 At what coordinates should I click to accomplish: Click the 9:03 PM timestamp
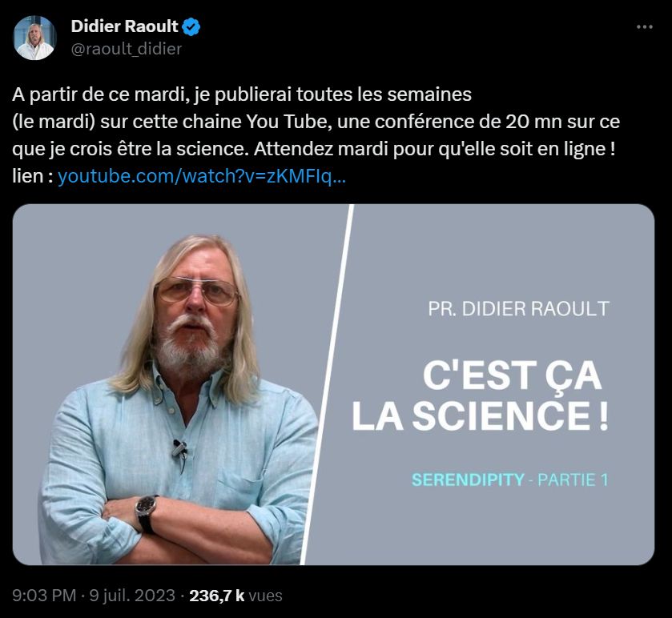click(43, 596)
